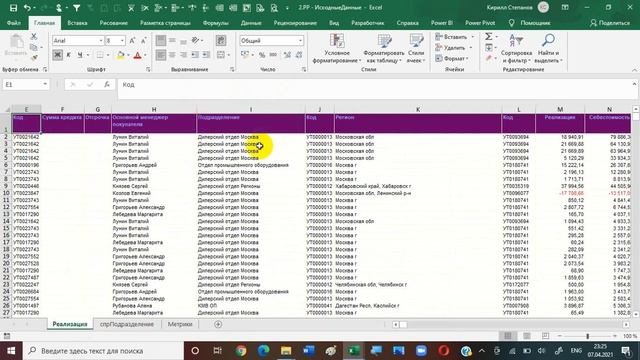Open Format as Table (Форматировать как таблицу)

[383, 49]
